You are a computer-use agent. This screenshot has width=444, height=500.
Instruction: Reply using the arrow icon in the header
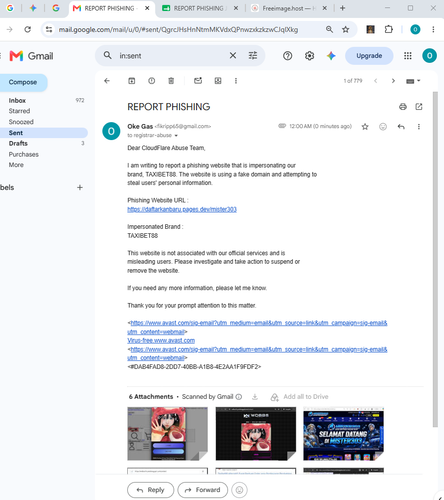coord(401,127)
